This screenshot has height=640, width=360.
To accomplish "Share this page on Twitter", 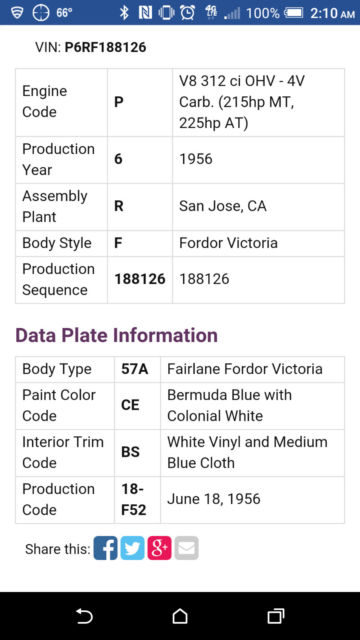I will [132, 548].
